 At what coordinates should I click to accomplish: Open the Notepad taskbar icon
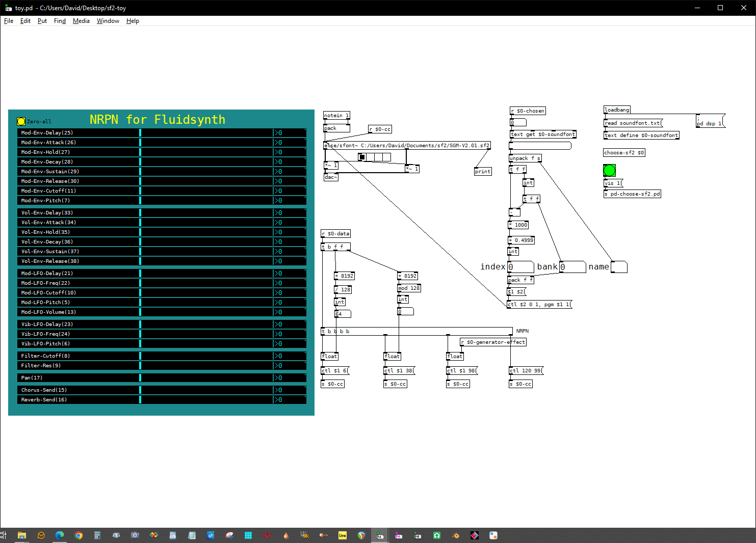click(192, 535)
